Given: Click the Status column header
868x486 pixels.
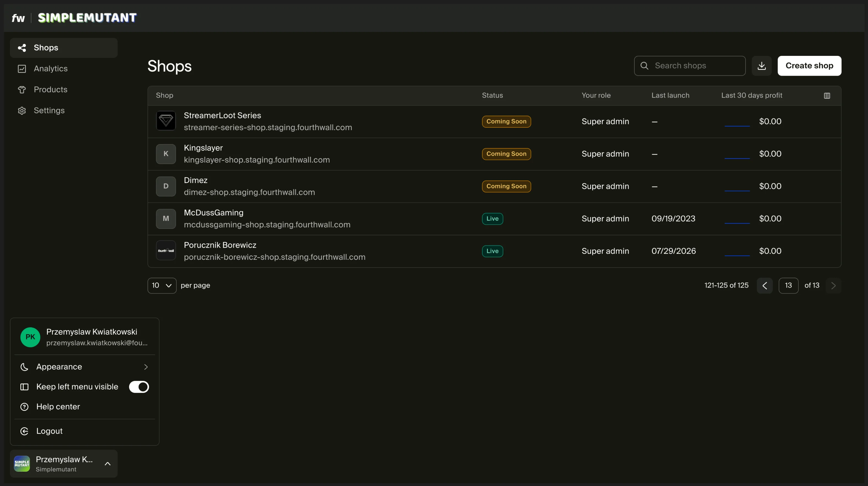Looking at the screenshot, I should [492, 95].
